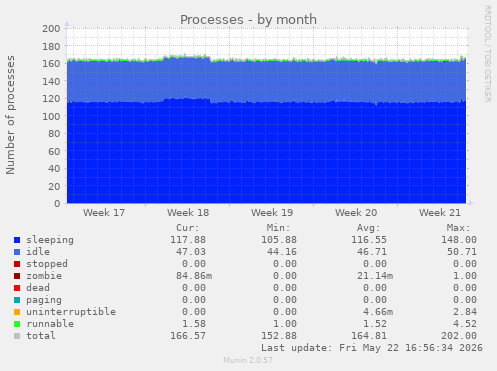This screenshot has height=371, width=497.
Task: Click uninterruptible average value 4.66m
Action: tap(378, 312)
